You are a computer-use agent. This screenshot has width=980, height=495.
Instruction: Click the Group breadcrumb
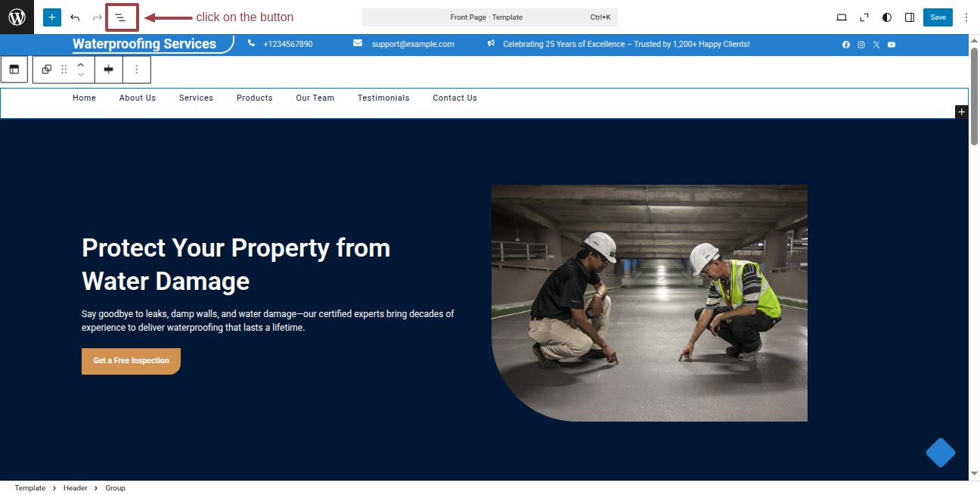click(115, 488)
